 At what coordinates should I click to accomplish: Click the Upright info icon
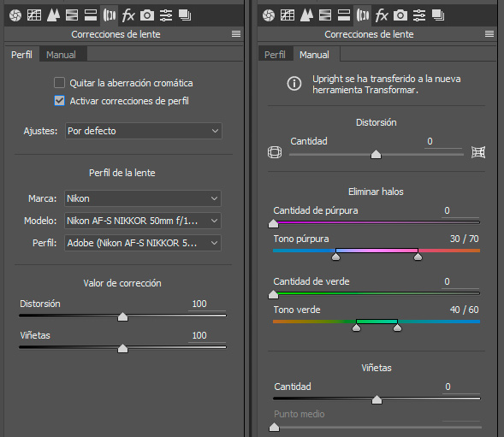click(294, 84)
